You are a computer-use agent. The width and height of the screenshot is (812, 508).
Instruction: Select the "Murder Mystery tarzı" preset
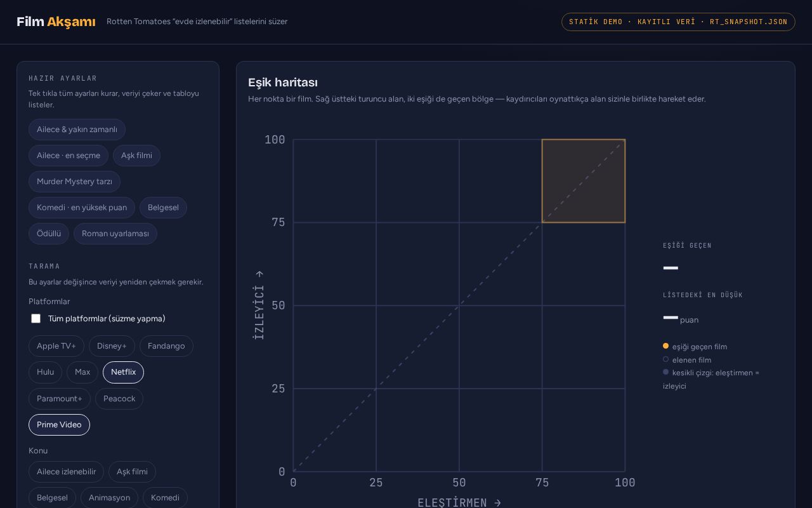[x=74, y=182]
